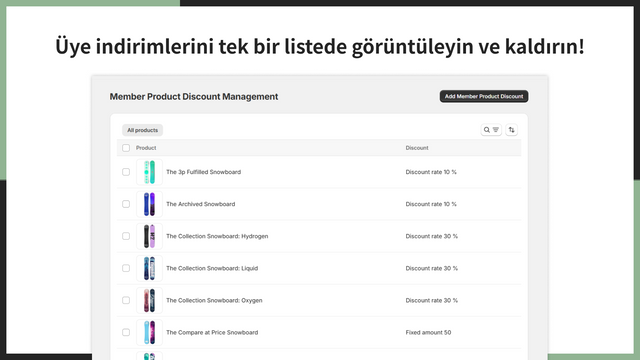Click The 3p Fulfilled Snowboard name
The height and width of the screenshot is (360, 640).
(x=203, y=172)
